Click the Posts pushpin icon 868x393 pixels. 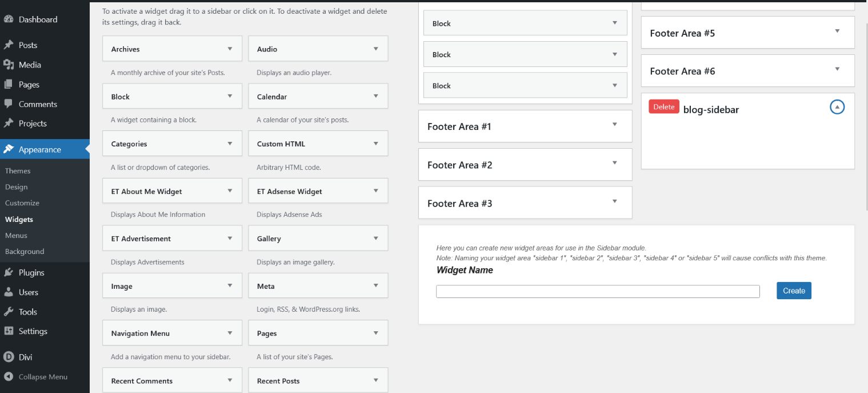(x=9, y=45)
